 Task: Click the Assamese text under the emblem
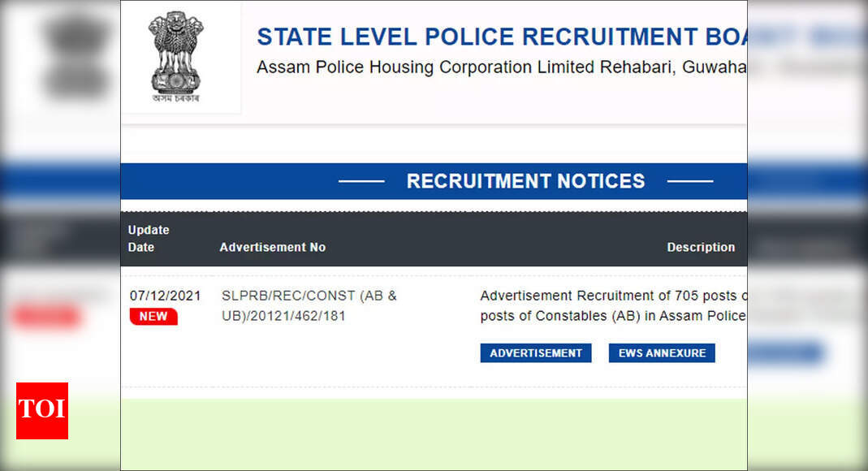pyautogui.click(x=175, y=98)
